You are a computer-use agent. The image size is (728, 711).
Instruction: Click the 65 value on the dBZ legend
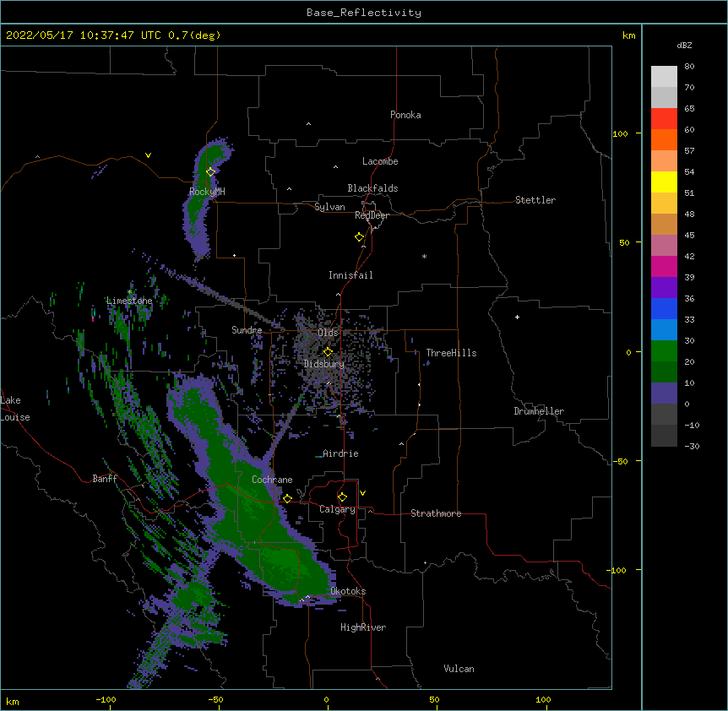coord(689,108)
